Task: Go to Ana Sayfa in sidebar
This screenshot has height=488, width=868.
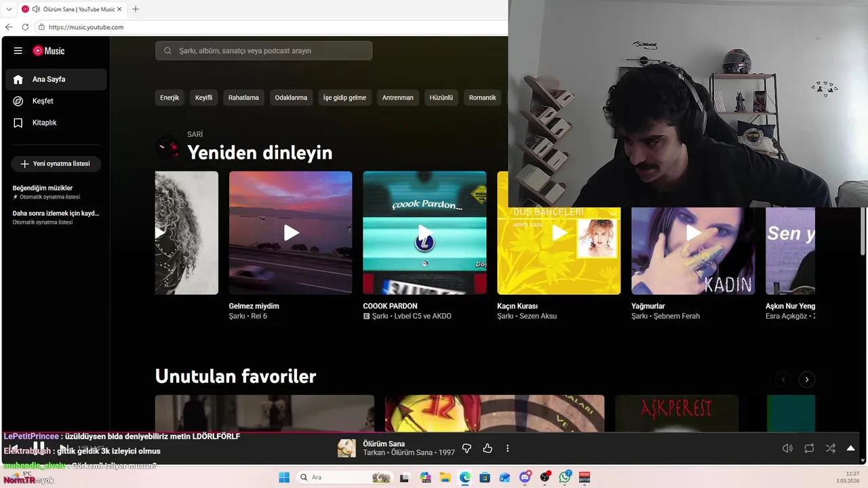Action: click(56, 79)
